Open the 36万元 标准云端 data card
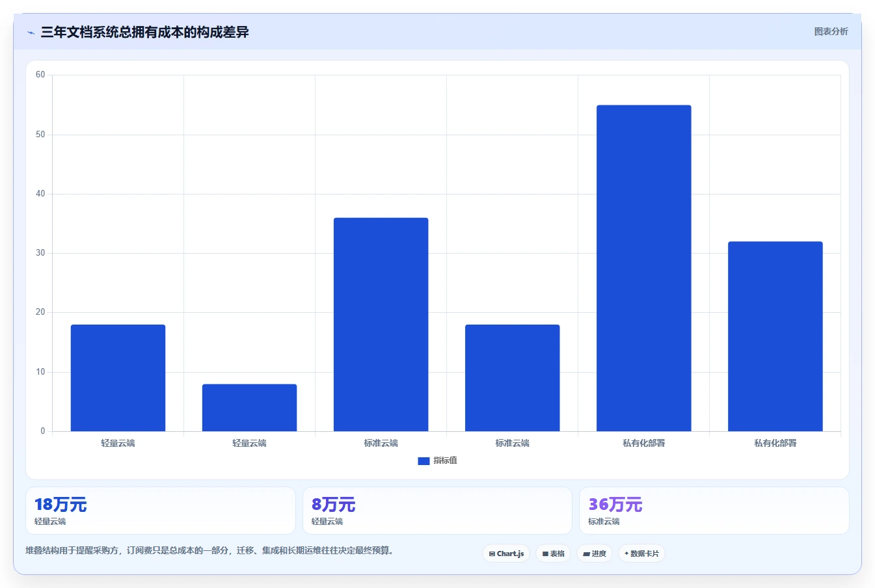This screenshot has width=875, height=588. click(x=714, y=511)
